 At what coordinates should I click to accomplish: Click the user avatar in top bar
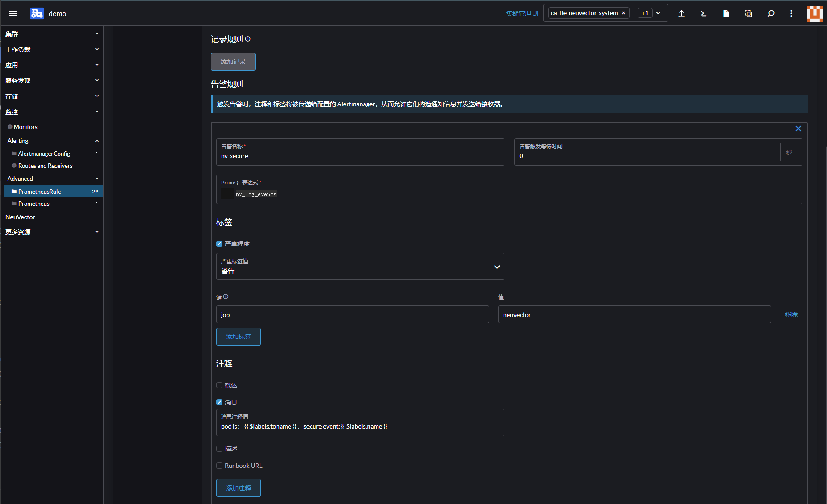(x=814, y=13)
